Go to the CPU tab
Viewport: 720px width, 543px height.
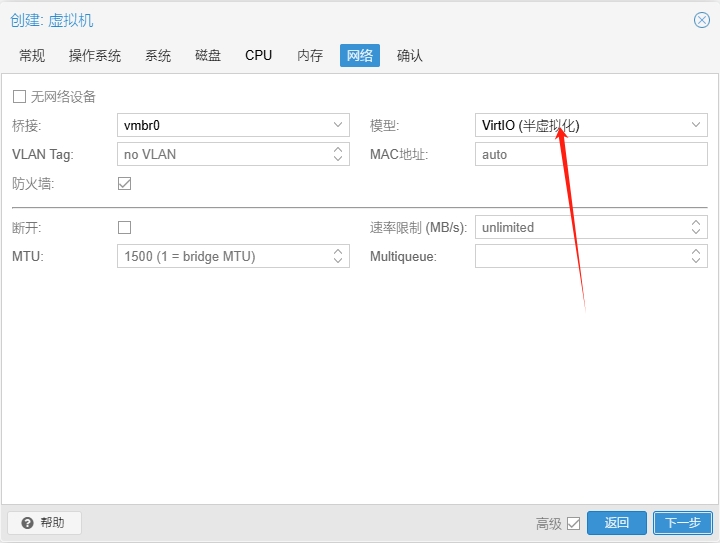point(258,55)
